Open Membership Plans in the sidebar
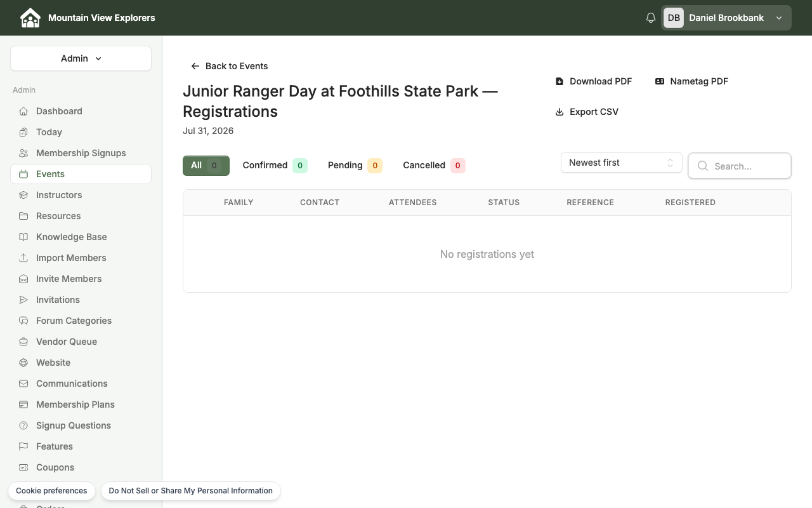 point(81,404)
